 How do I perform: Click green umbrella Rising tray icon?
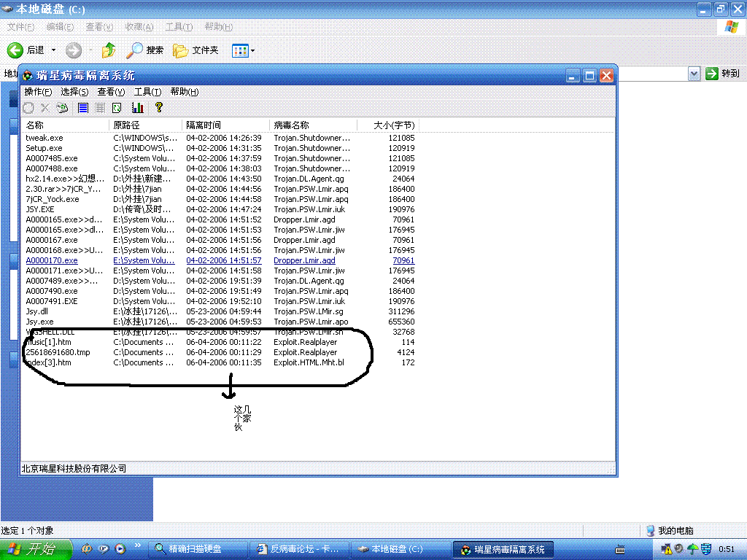(693, 550)
